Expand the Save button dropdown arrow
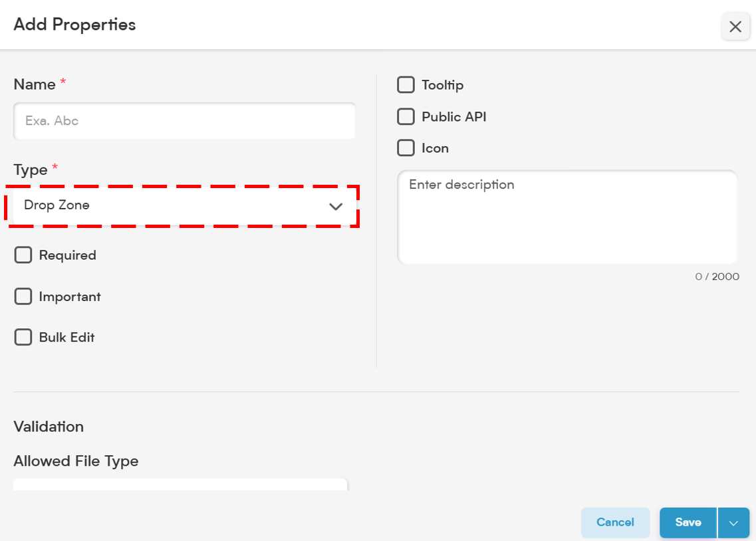 tap(733, 522)
